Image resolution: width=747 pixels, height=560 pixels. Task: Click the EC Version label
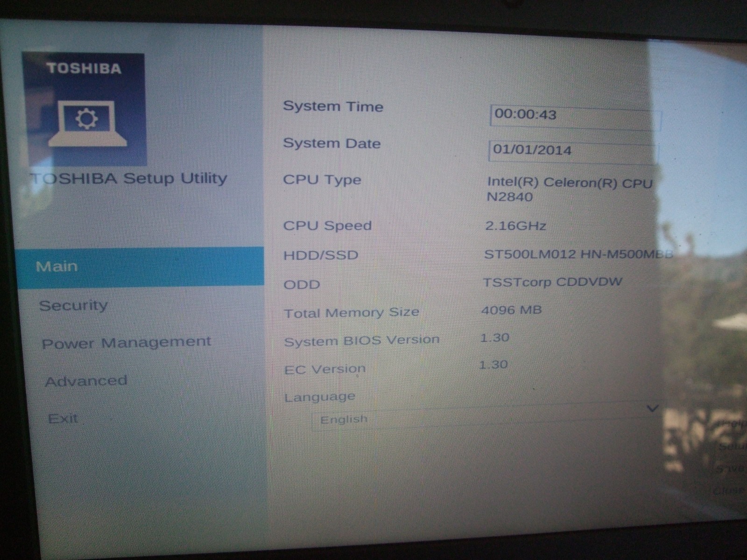click(325, 370)
